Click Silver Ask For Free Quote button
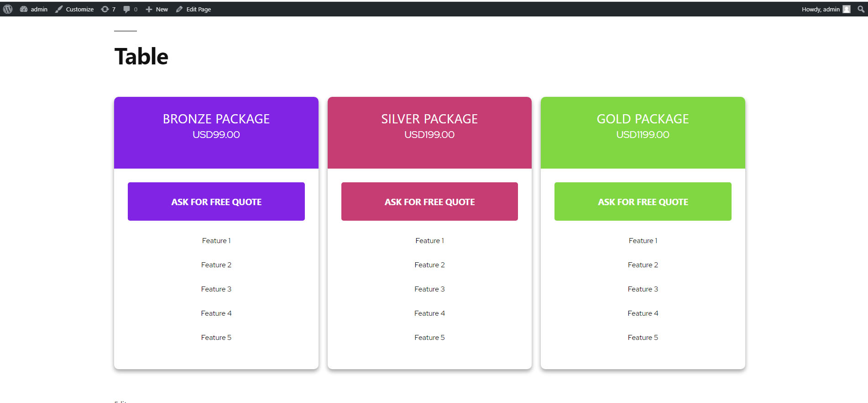868x403 pixels. pyautogui.click(x=429, y=201)
